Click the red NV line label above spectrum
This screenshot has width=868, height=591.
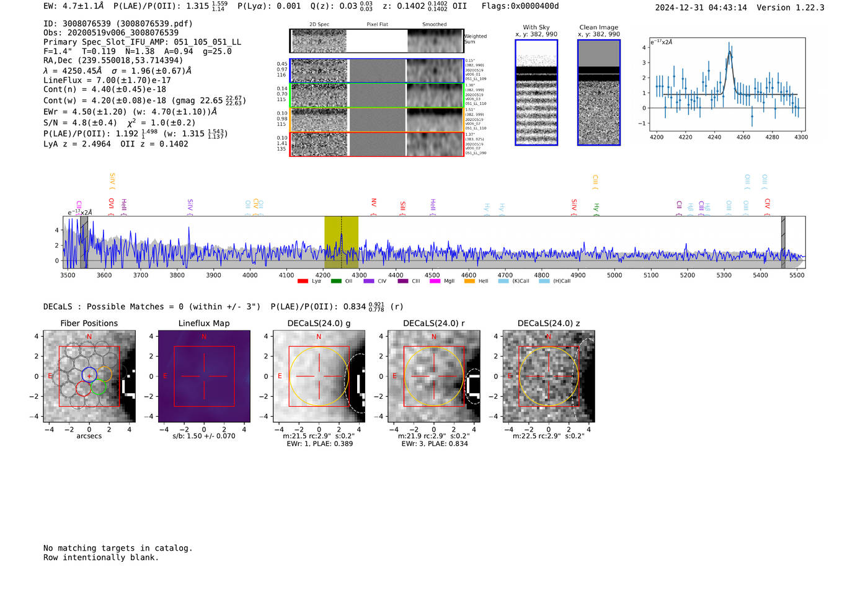click(374, 203)
